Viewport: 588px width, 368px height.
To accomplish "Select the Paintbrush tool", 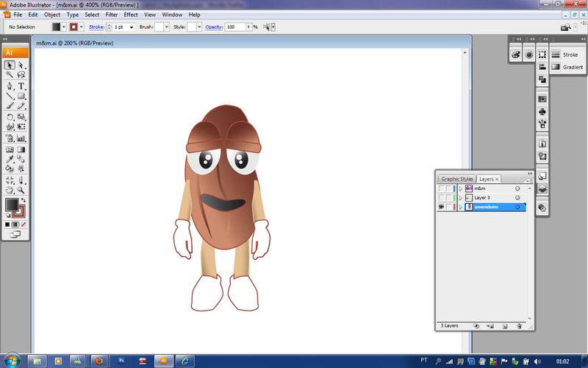I will tap(10, 106).
